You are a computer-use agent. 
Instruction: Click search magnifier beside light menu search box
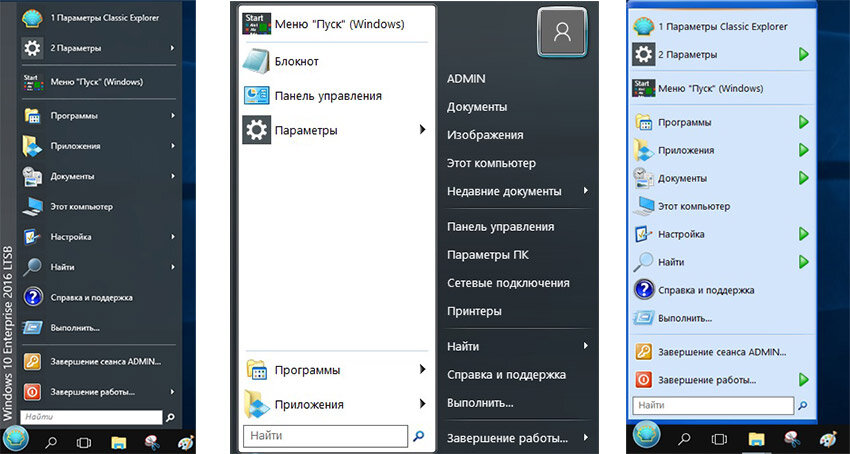coord(803,405)
